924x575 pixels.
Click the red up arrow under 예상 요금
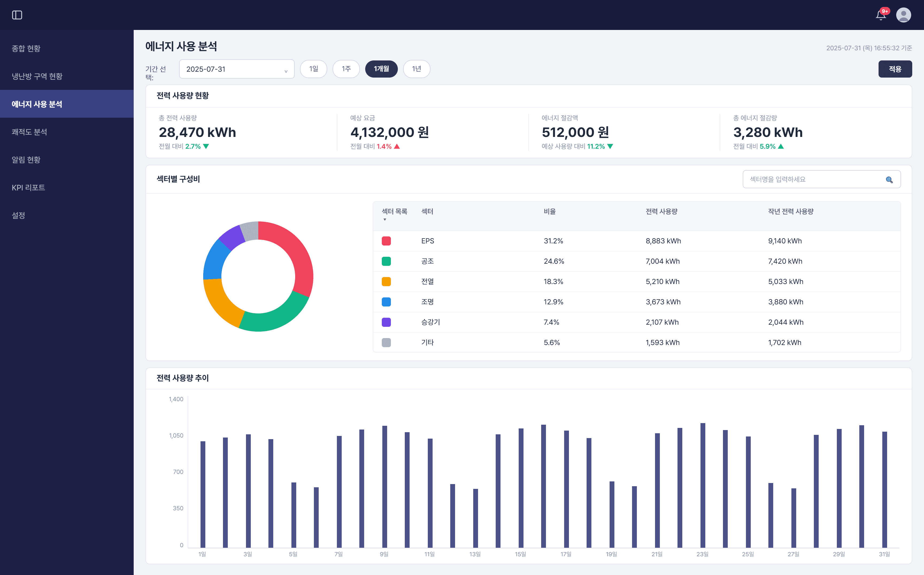(x=397, y=146)
